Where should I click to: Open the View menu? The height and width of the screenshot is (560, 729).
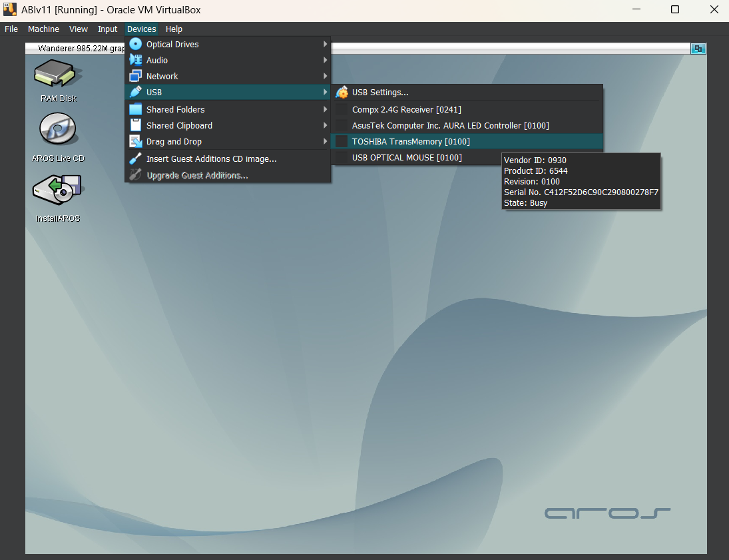pyautogui.click(x=78, y=29)
